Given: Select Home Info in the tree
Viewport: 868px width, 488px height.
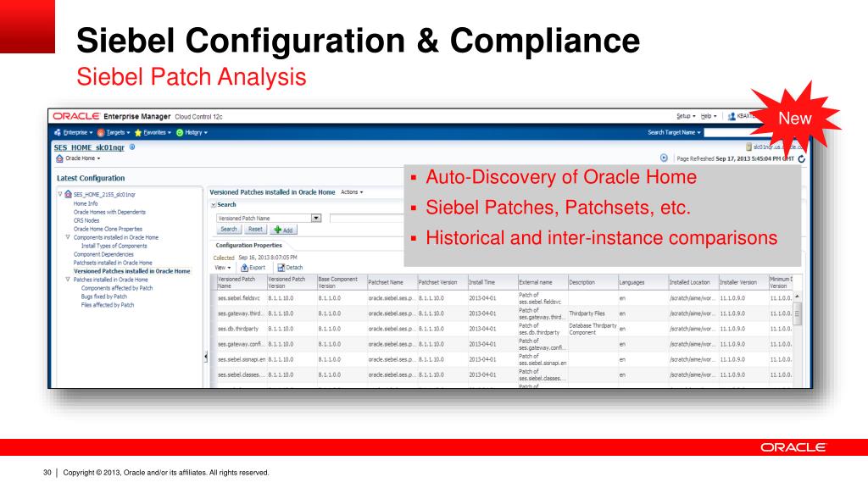Looking at the screenshot, I should tap(86, 203).
